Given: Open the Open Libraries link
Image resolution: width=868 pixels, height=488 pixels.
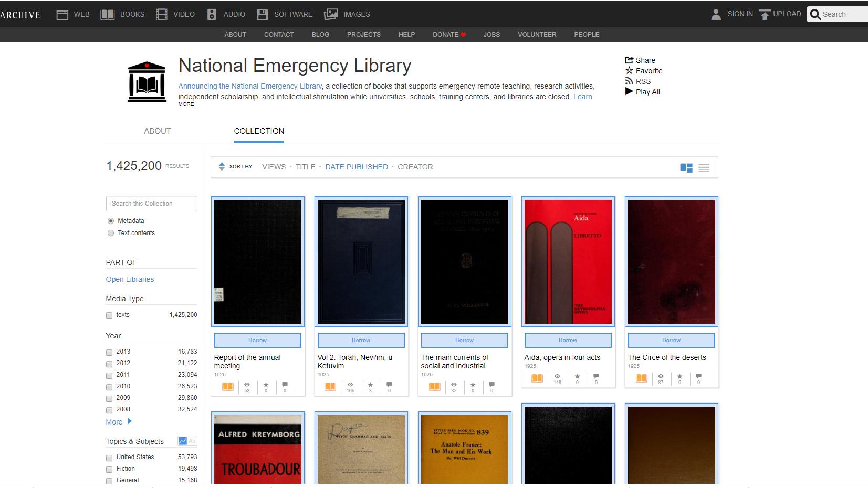Looking at the screenshot, I should pyautogui.click(x=130, y=279).
